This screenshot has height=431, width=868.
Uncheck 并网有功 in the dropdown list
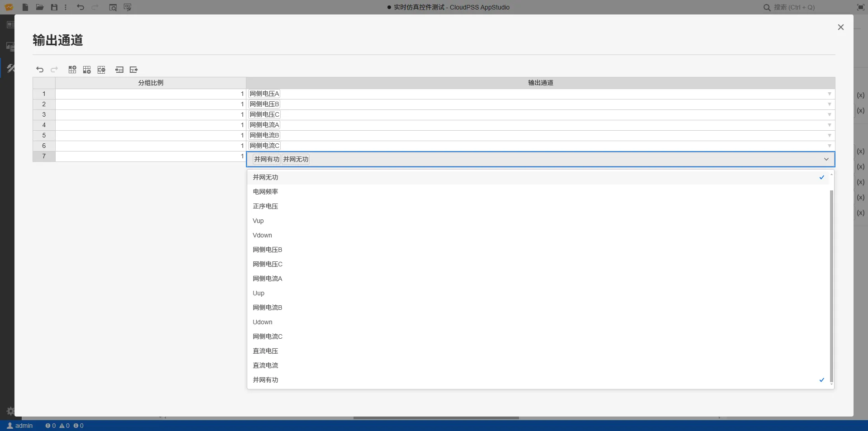coord(538,380)
